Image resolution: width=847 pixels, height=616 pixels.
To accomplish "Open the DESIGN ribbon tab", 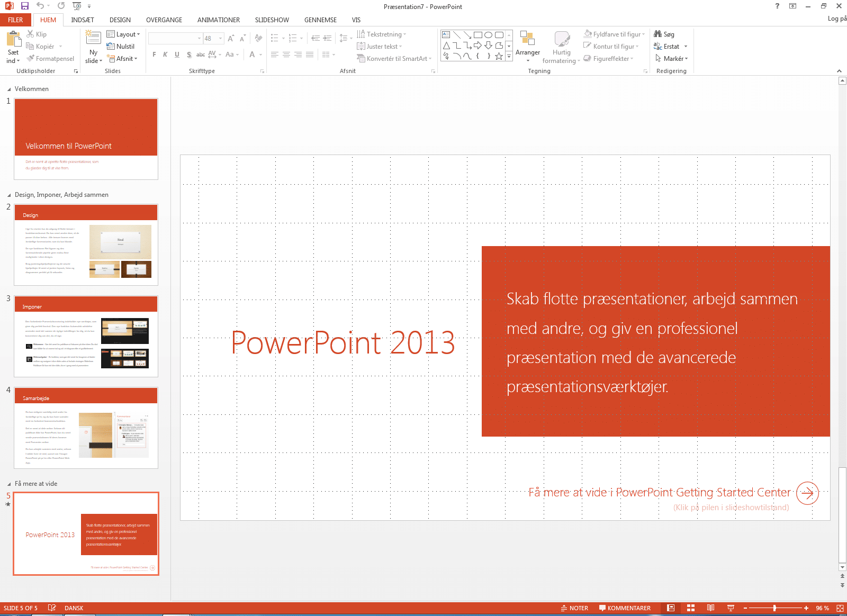I will point(120,20).
